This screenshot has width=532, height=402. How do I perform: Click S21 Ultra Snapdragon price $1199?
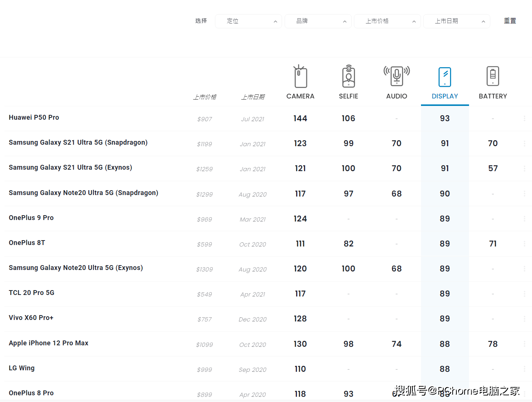click(x=205, y=144)
